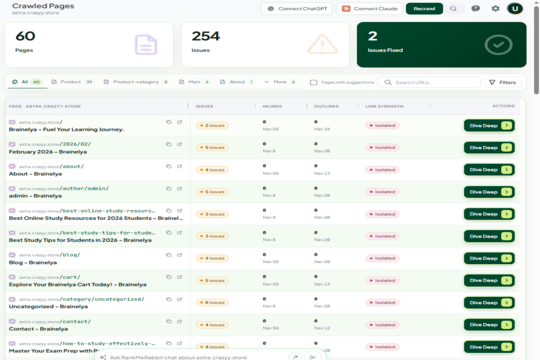Open best-study-tips page externally
Viewport: 540px width, 360px height.
pyautogui.click(x=179, y=233)
